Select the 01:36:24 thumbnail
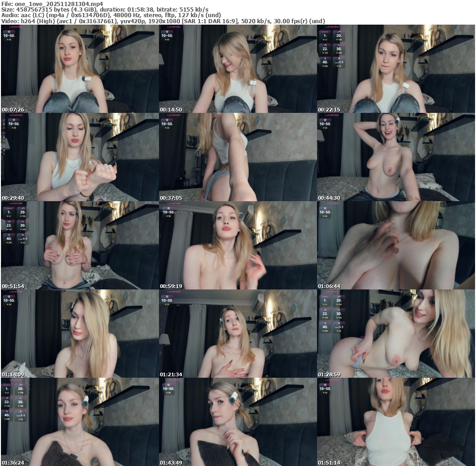The image size is (476, 466). point(79,422)
